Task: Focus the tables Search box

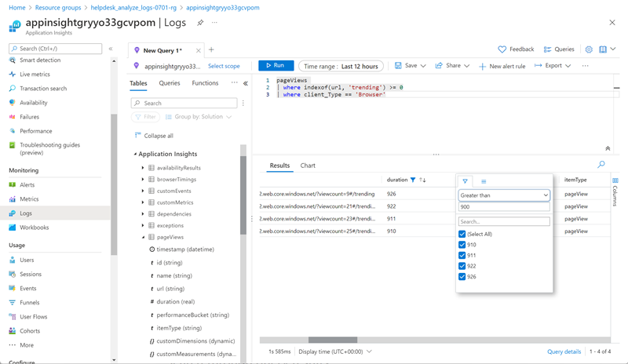Action: (x=184, y=104)
